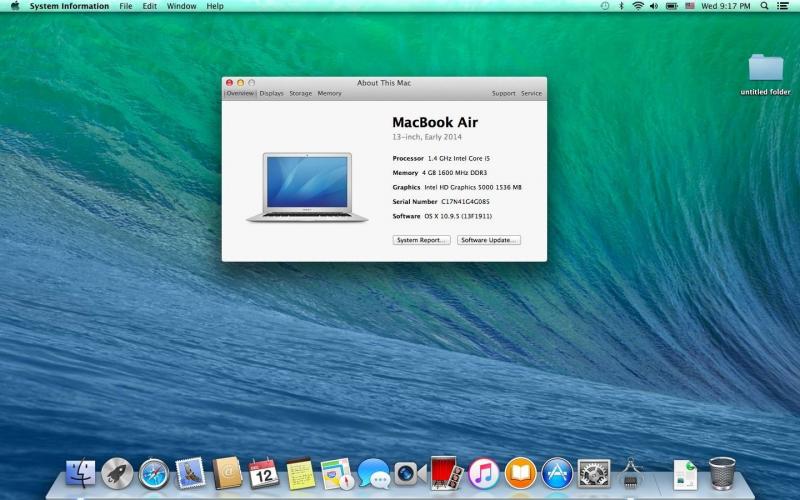Screen dimensions: 800x500
Task: Open Maps icon in dock
Action: click(337, 473)
